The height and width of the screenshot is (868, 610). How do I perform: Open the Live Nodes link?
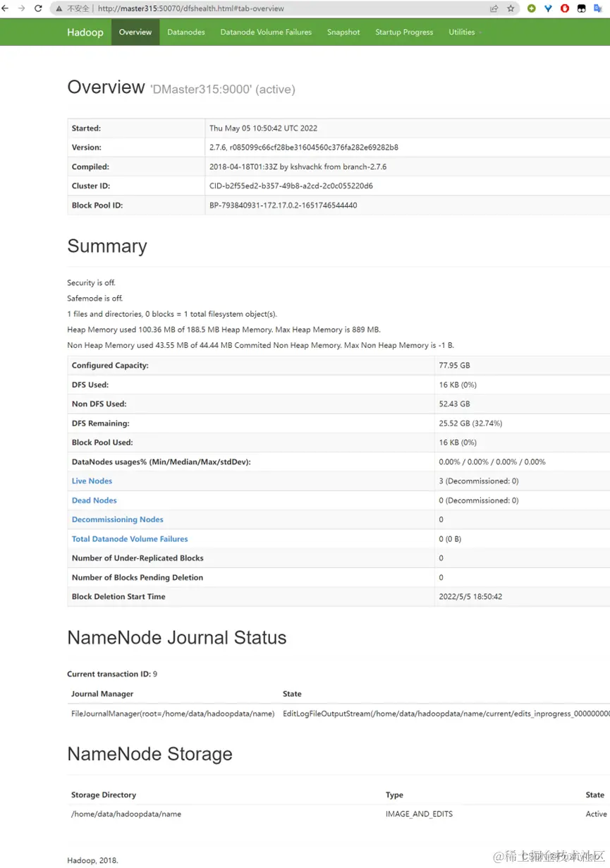[92, 481]
